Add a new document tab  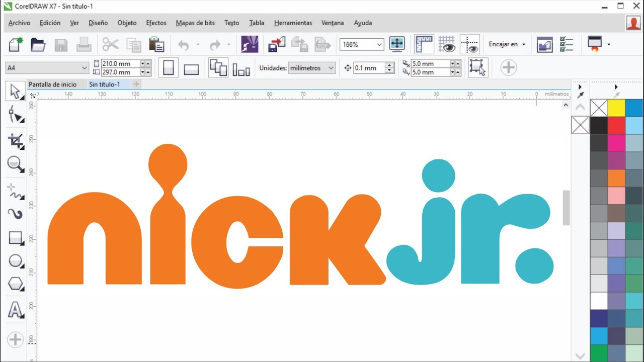click(136, 84)
